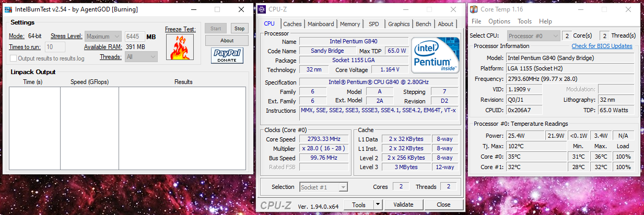
Task: Click the Max TDP 65.0 W value
Action: point(397,51)
